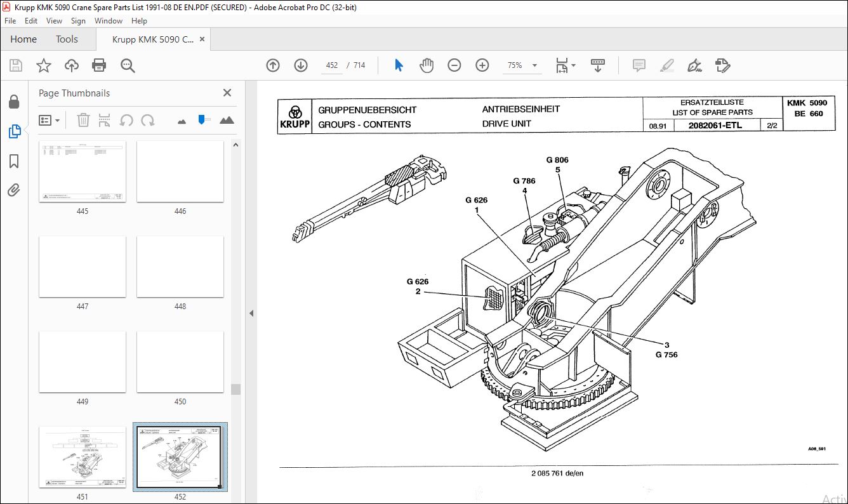Open the stamp or edit tool icon
Viewport: 848px width, 504px height.
click(722, 65)
